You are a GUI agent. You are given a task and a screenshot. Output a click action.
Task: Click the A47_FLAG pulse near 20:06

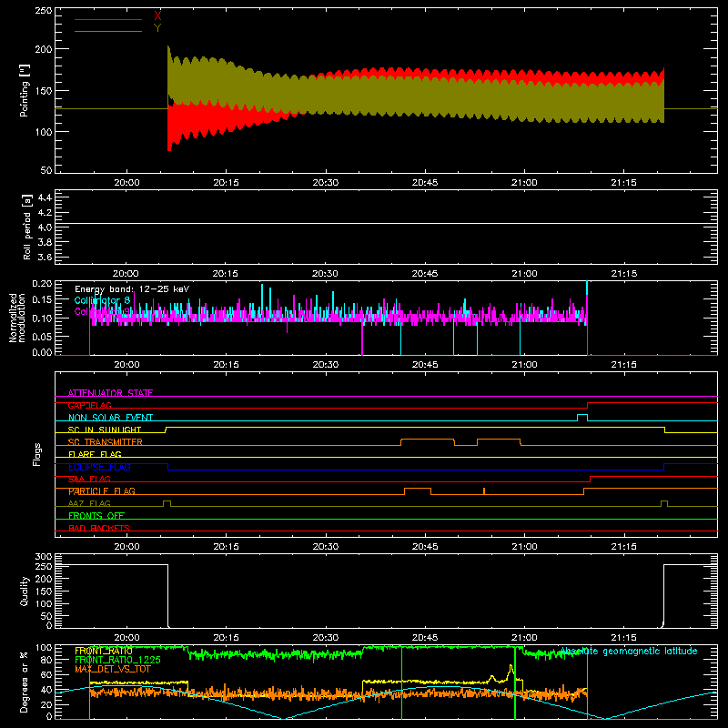coord(167,503)
